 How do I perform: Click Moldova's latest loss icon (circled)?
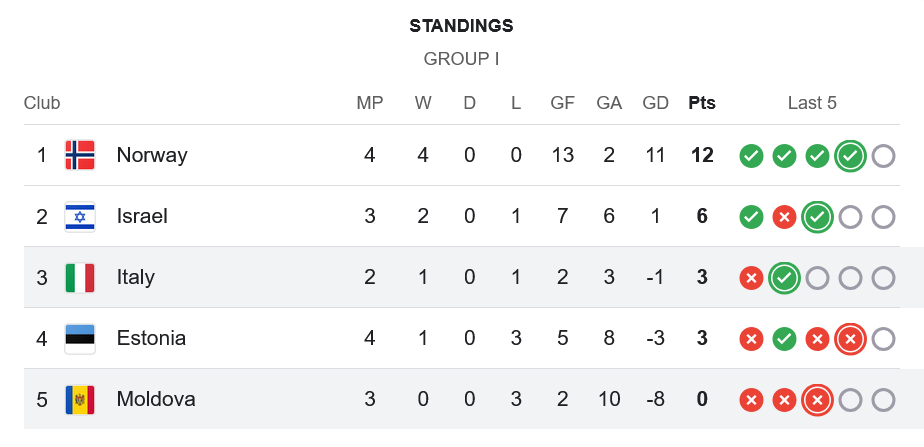(x=817, y=400)
